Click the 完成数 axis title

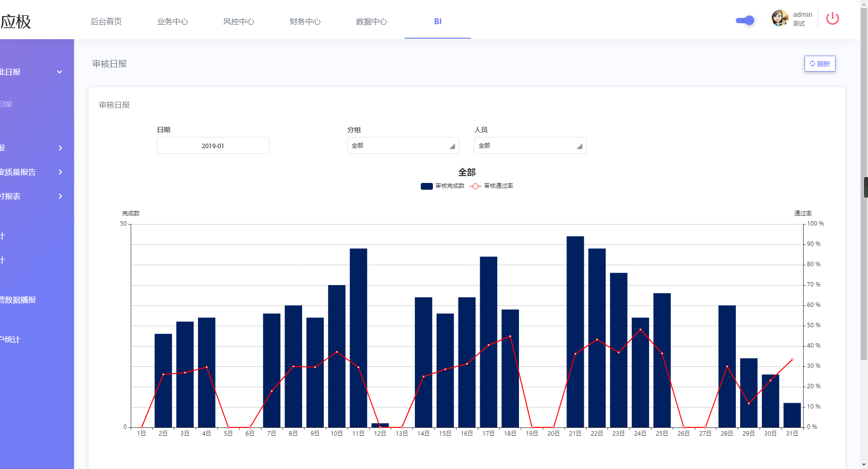point(131,213)
